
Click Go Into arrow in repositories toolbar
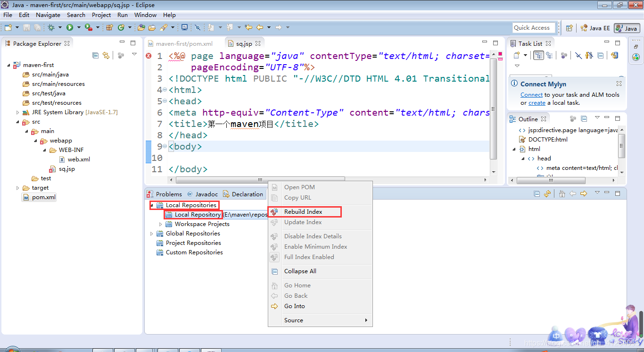click(584, 193)
